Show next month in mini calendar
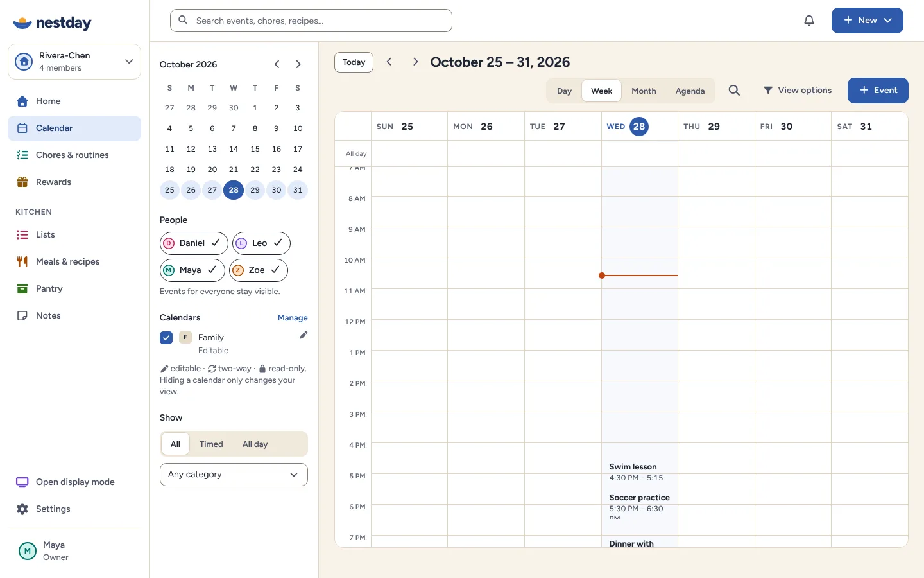The width and height of the screenshot is (924, 578). 298,64
